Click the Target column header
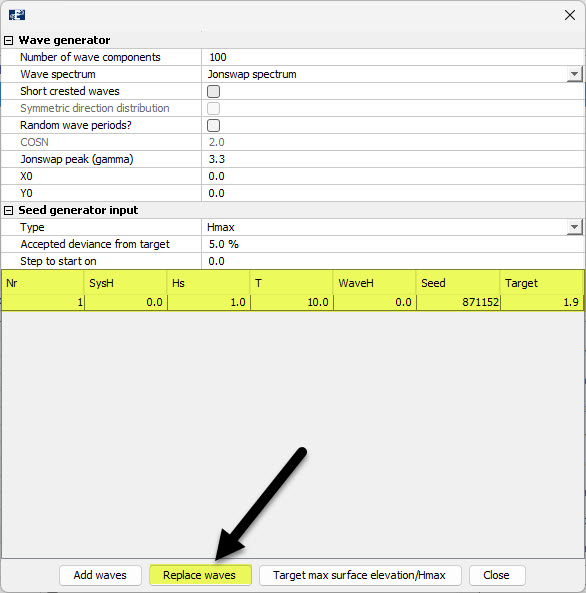Viewport: 586px width, 593px height. tap(542, 283)
